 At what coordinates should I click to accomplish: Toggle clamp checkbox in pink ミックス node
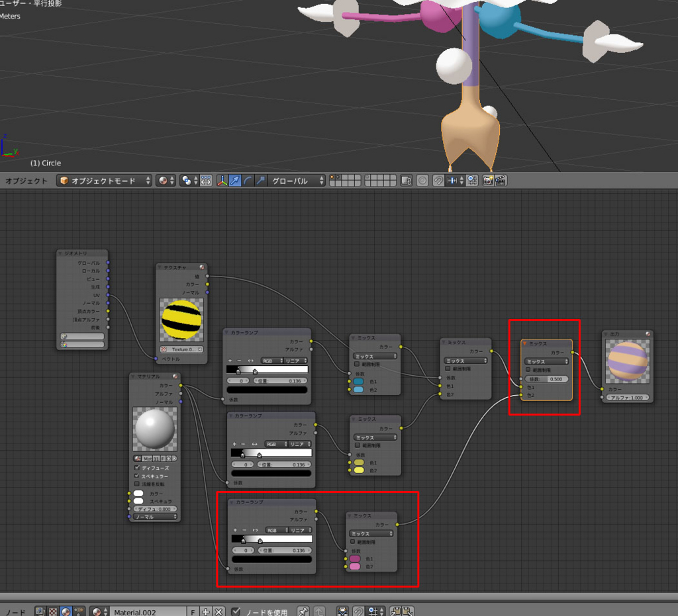point(352,542)
